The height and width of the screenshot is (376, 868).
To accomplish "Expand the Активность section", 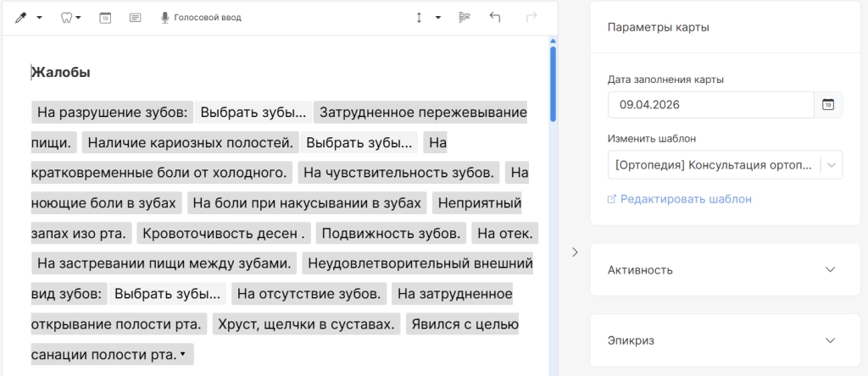I will click(725, 269).
